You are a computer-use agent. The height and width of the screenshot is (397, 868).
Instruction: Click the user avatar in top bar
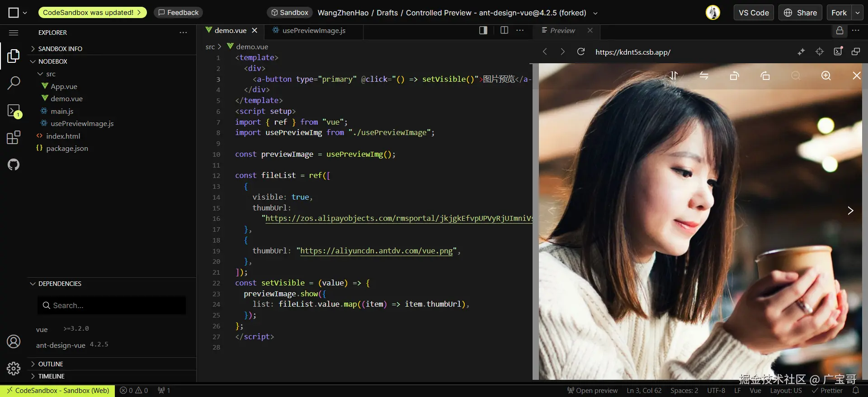(713, 13)
